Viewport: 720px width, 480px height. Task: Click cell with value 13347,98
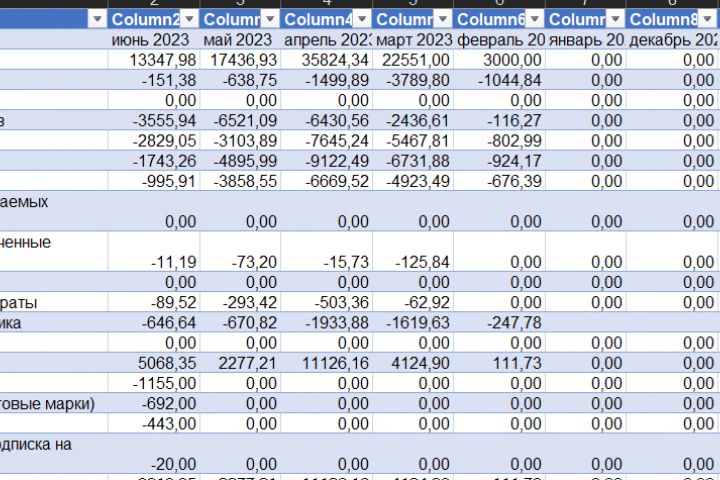[154, 60]
